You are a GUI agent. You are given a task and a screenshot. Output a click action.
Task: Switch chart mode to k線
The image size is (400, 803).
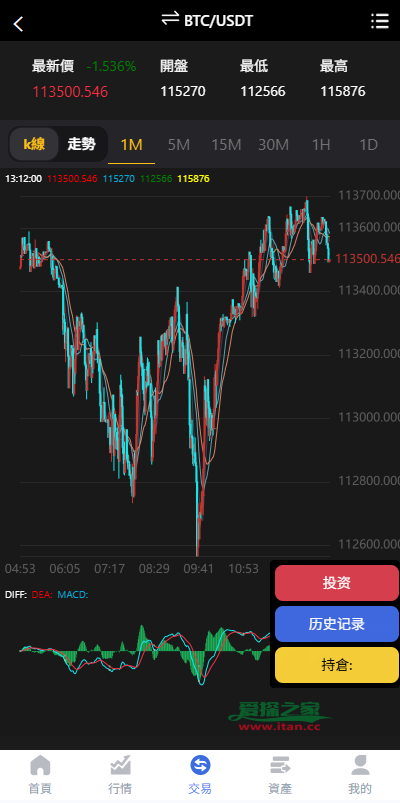pos(34,144)
